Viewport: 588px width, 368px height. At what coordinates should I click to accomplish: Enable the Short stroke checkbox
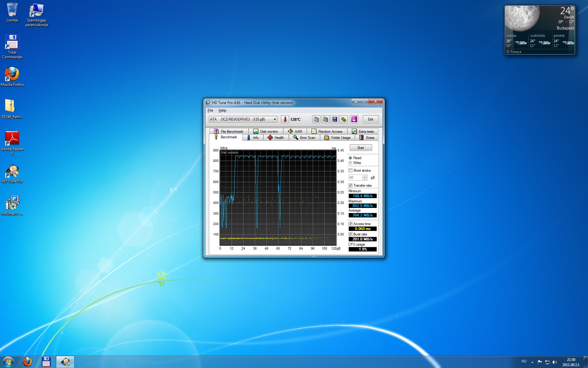coord(350,171)
